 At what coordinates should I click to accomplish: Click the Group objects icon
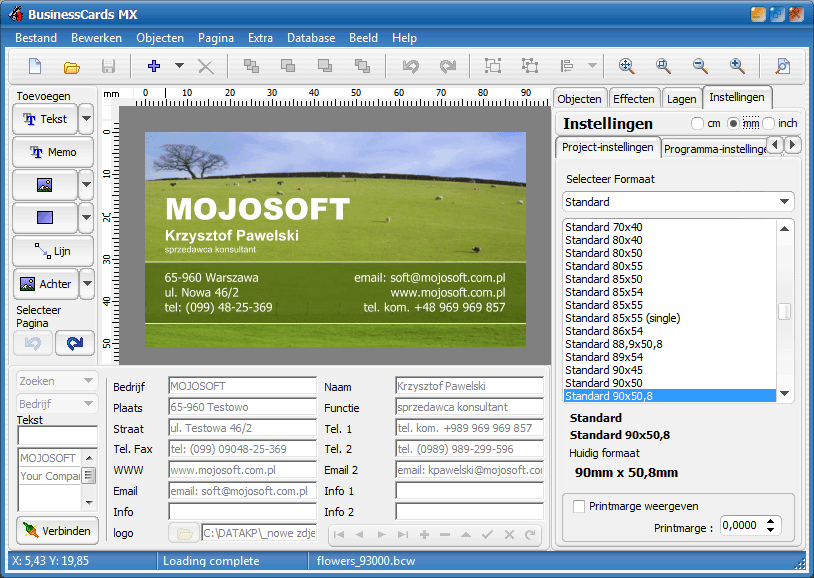coord(493,66)
